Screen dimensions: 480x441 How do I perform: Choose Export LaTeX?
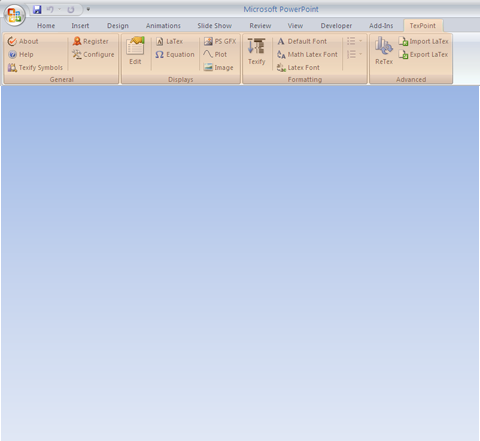[423, 54]
